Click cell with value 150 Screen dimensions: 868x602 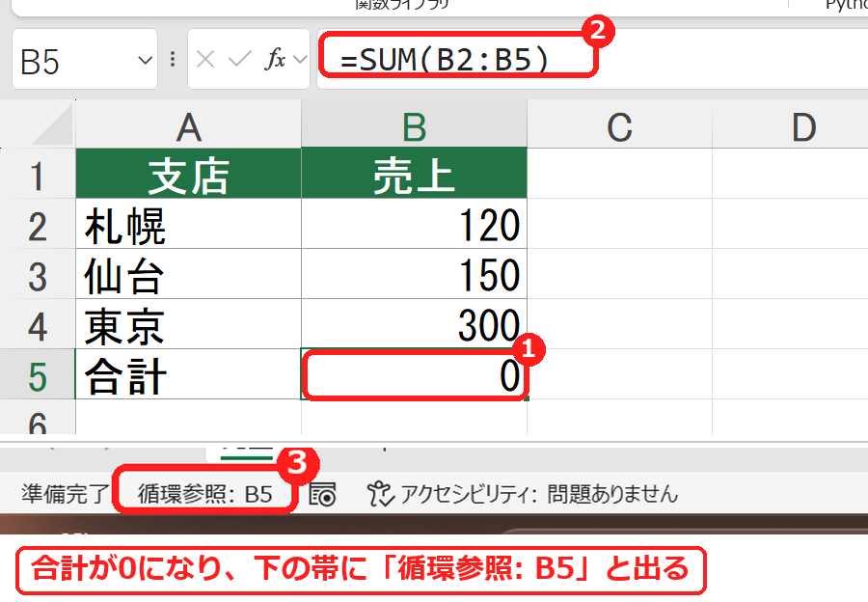[x=414, y=274]
